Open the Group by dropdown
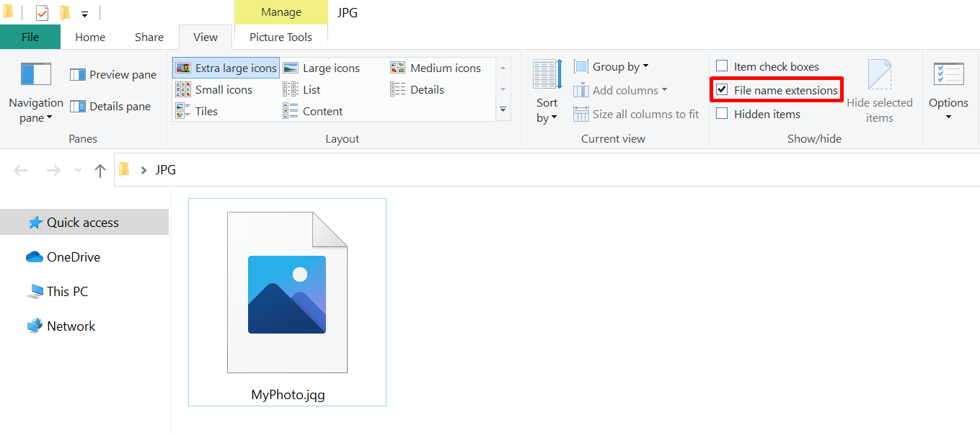Image resolution: width=980 pixels, height=433 pixels. [612, 66]
